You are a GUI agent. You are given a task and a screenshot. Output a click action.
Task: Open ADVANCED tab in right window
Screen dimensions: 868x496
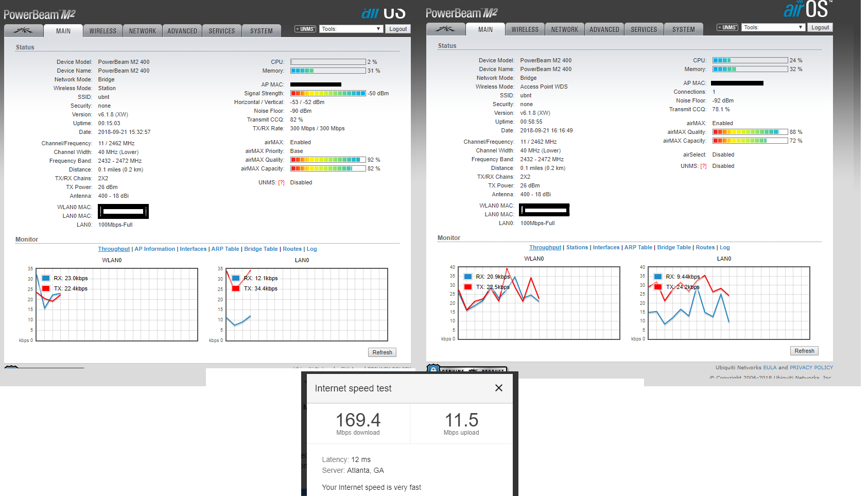[604, 29]
